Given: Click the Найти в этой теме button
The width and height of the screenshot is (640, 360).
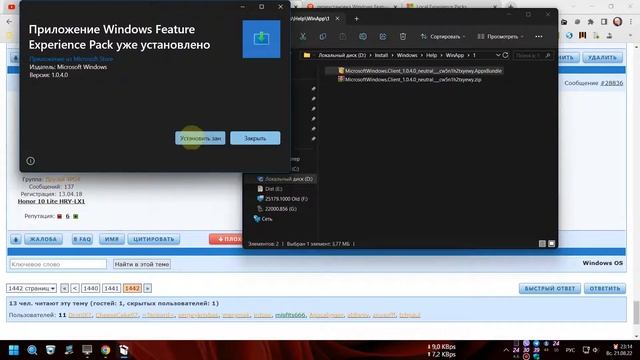Looking at the screenshot, I should [142, 264].
